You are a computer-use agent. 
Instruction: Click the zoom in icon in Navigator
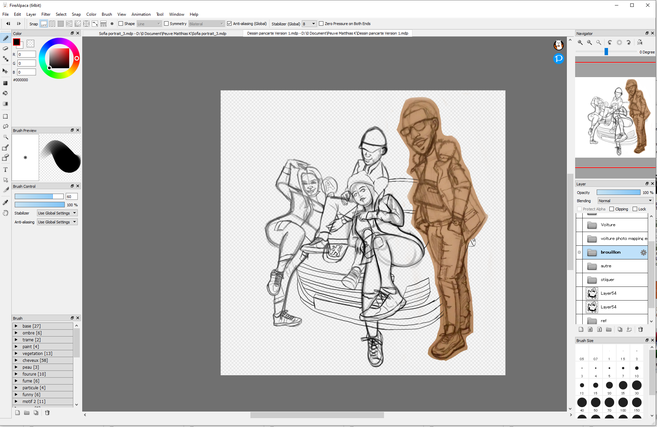tap(581, 42)
